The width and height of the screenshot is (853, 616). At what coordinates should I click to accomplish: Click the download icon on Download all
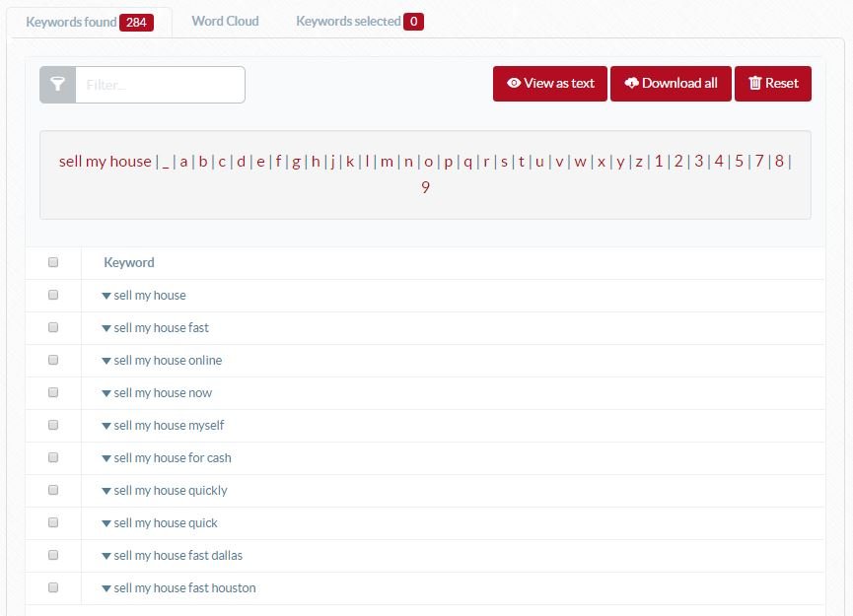tap(632, 84)
